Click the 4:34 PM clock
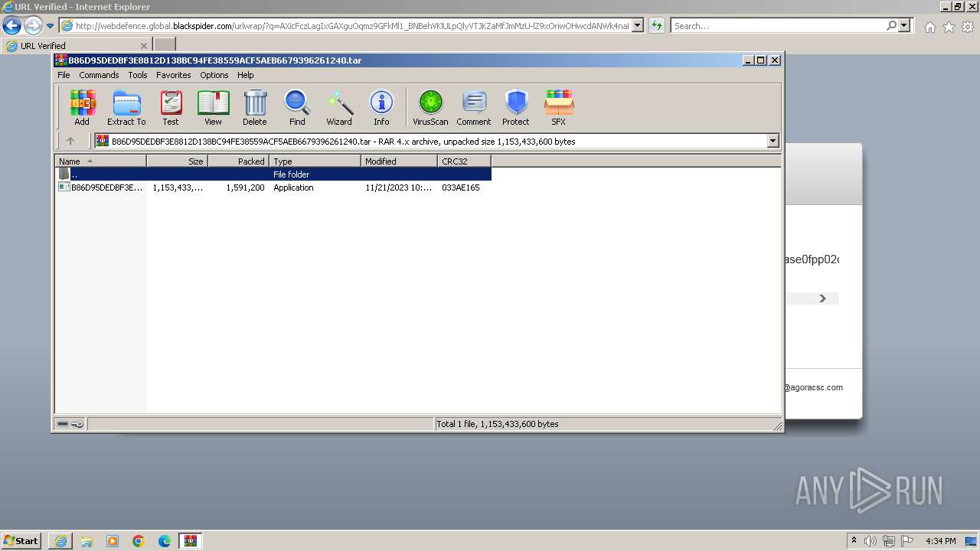 pos(940,541)
